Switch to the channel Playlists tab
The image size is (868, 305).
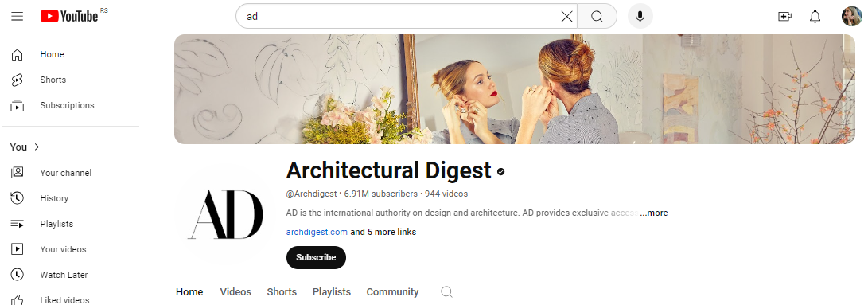[332, 291]
